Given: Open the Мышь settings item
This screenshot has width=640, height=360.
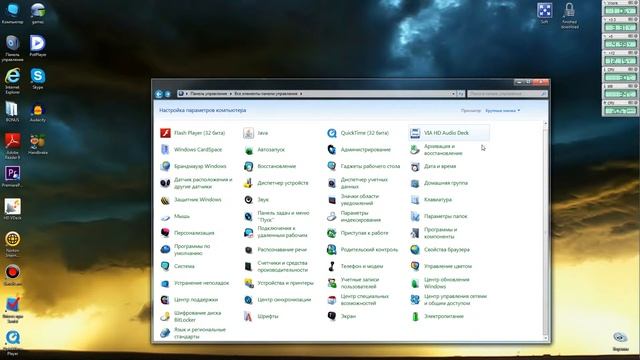Looking at the screenshot, I should point(175,216).
